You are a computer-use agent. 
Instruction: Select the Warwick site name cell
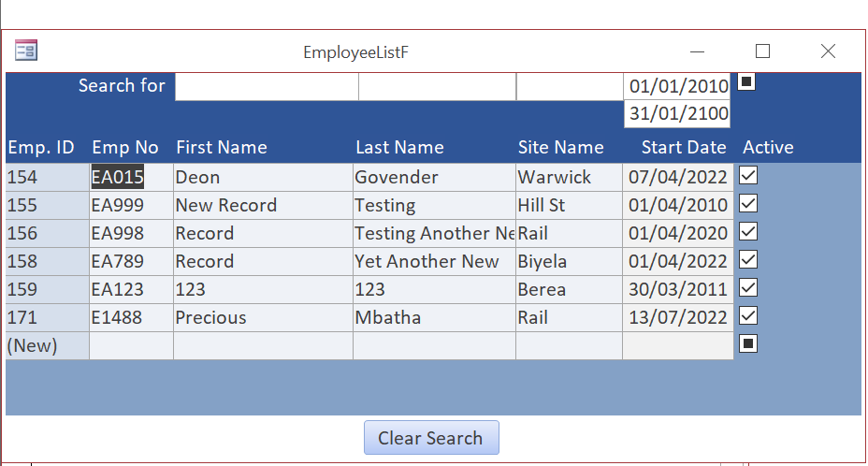pyautogui.click(x=569, y=177)
